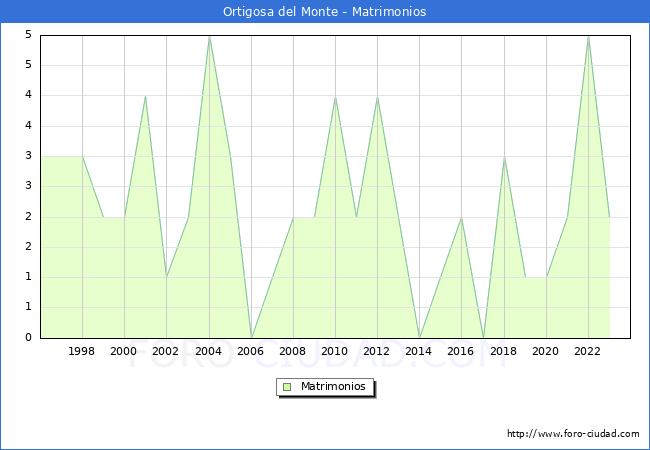Screen dimensions: 650x450
Task: Select the 2022 x-axis label
Action: coord(588,351)
